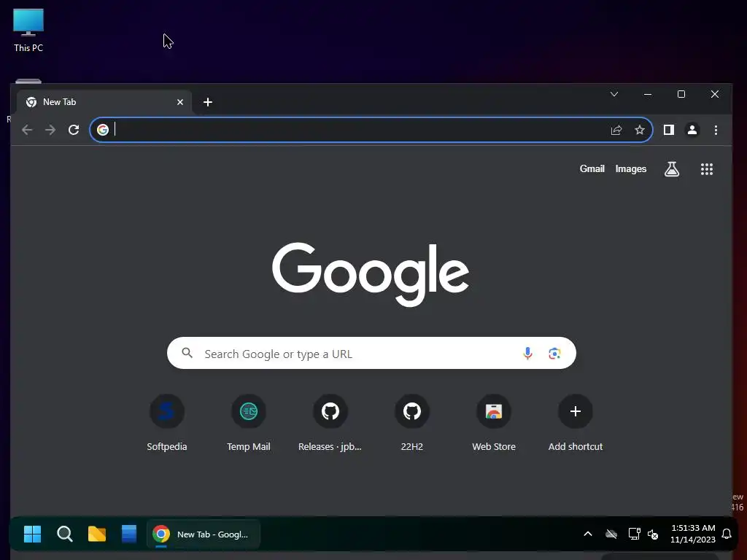Expand the tab search chevron
The height and width of the screenshot is (560, 747).
(x=614, y=94)
